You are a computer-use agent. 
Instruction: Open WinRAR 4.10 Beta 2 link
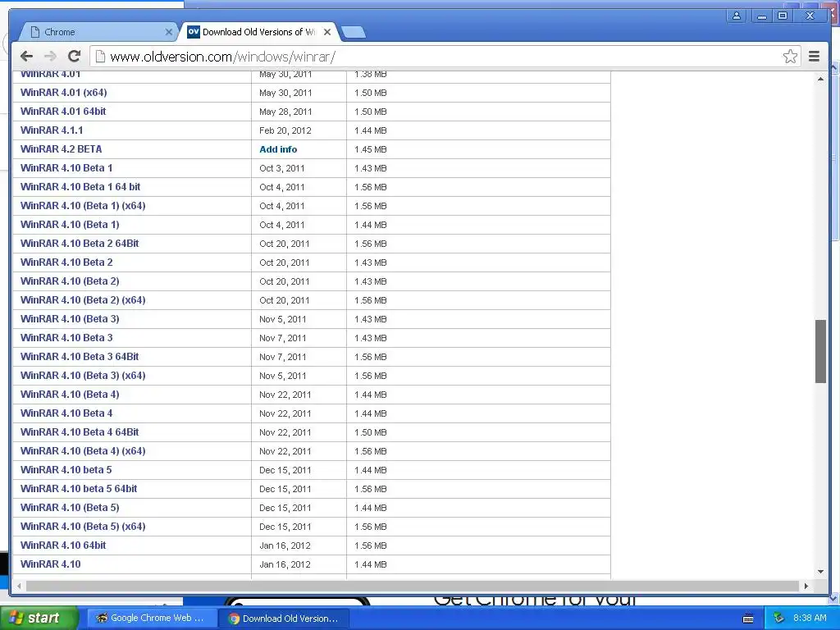(x=66, y=262)
